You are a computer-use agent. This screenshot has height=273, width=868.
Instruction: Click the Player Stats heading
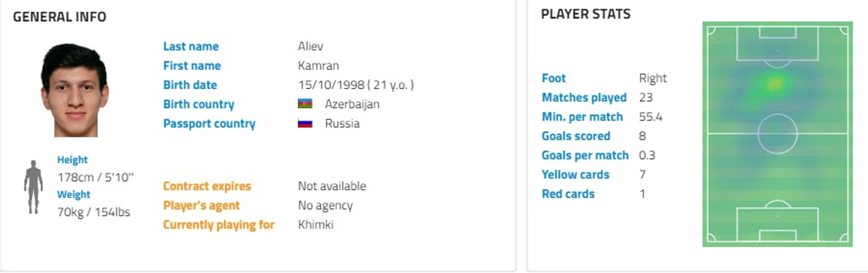(x=586, y=14)
